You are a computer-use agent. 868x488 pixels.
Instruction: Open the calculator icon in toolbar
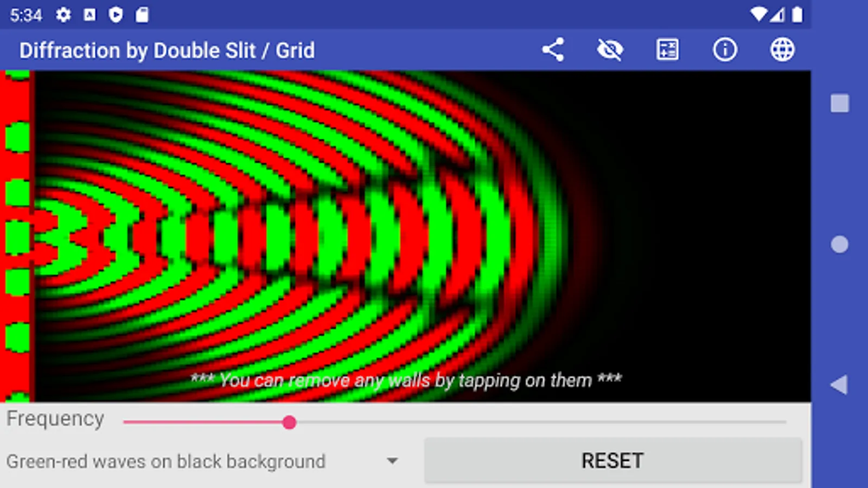coord(667,50)
